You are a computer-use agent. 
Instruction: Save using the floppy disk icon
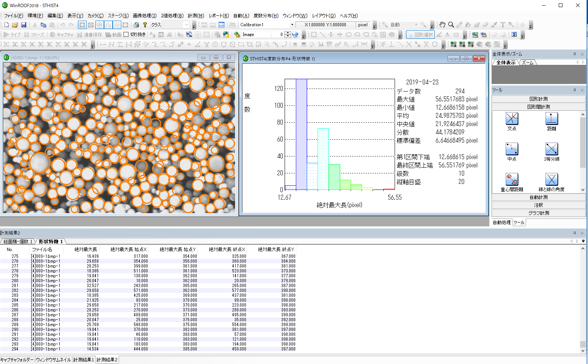(x=24, y=25)
